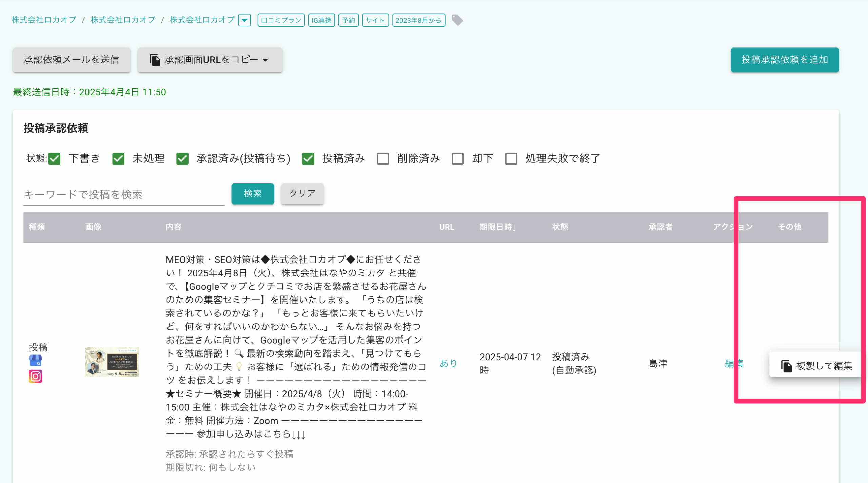868x483 pixels.
Task: Click the あり URL link in post row
Action: point(448,363)
